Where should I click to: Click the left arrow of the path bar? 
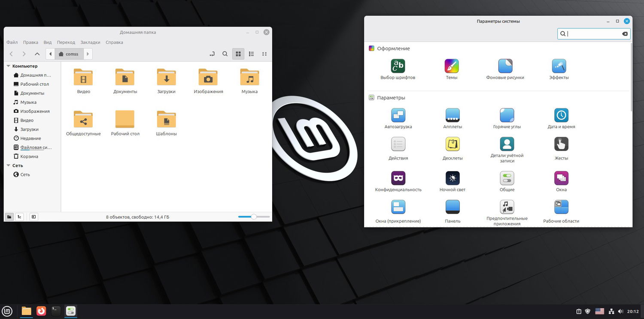click(50, 54)
